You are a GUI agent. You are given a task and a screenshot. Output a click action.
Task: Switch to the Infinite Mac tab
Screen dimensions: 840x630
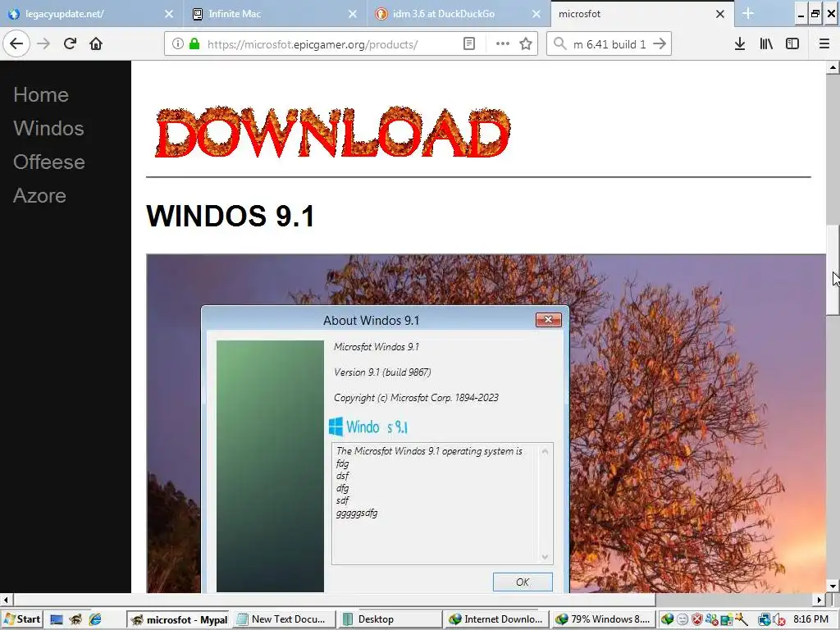[x=276, y=14]
